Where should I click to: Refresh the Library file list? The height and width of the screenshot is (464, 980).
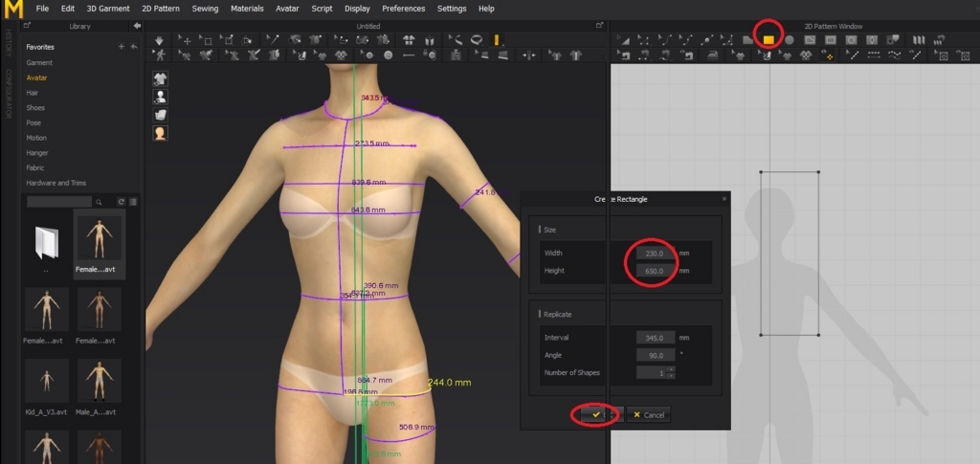(122, 202)
